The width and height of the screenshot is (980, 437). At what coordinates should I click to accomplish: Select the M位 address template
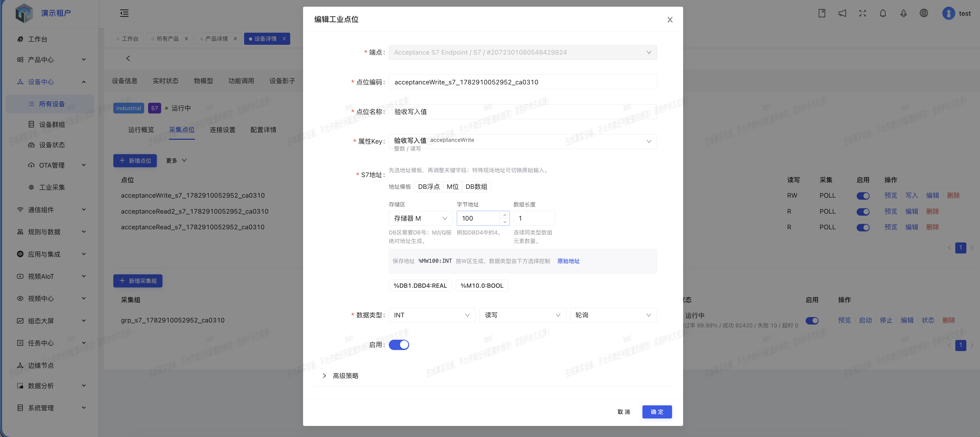(x=453, y=187)
